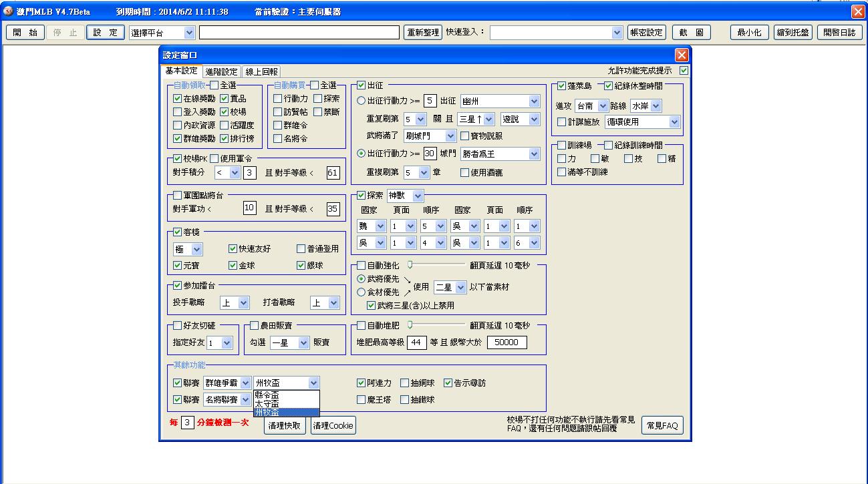Enable the 行動力 purchase checkbox
Image resolution: width=868 pixels, height=484 pixels.
pos(277,99)
